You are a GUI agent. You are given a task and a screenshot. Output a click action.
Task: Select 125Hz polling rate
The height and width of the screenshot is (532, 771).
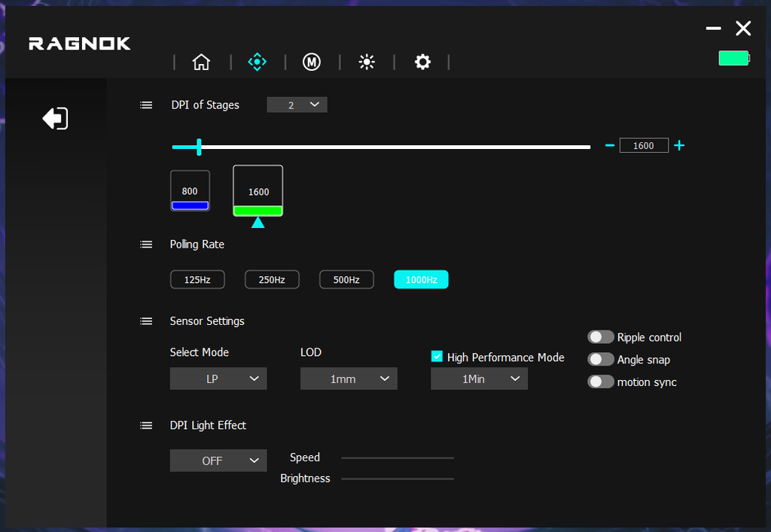tap(197, 279)
